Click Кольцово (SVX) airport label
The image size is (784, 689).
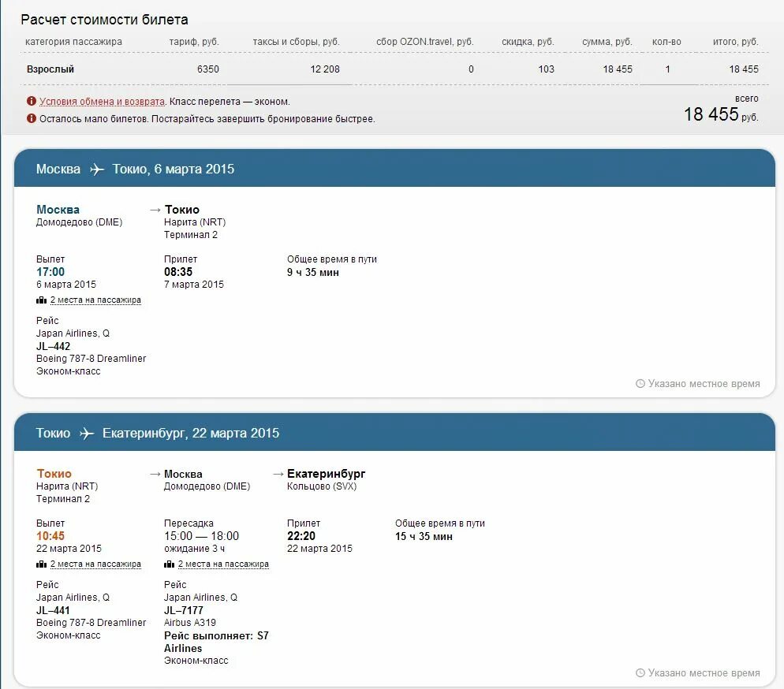pos(322,486)
